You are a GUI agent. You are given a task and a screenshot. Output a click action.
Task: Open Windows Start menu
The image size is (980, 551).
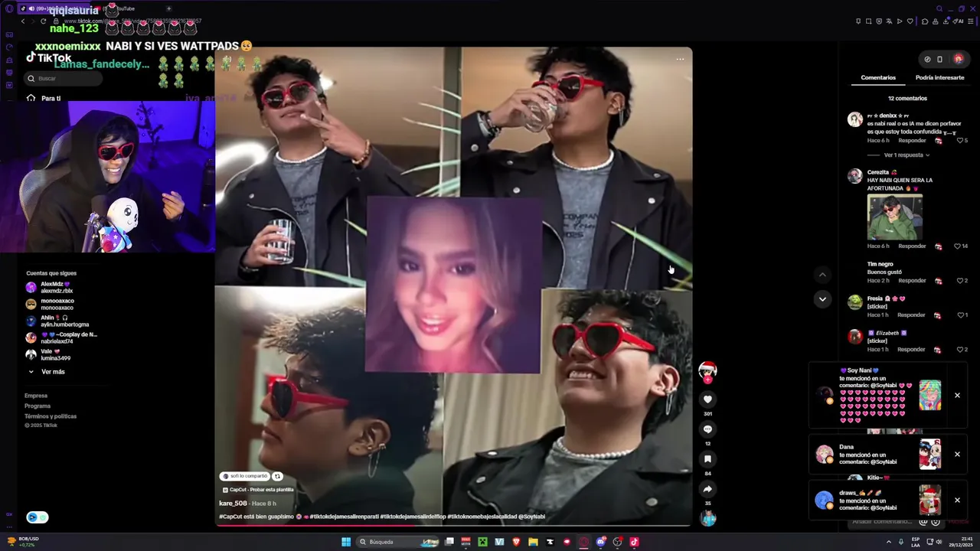tap(346, 542)
